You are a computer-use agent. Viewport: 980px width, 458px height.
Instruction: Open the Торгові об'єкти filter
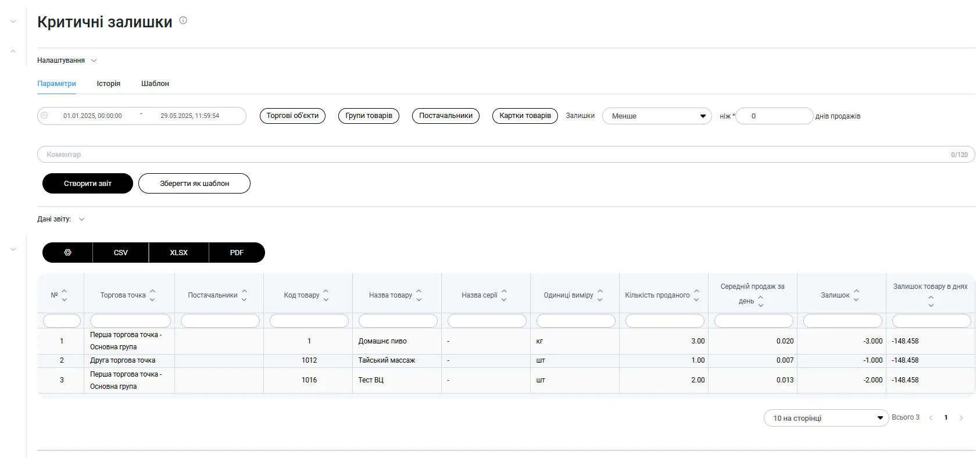pos(292,116)
